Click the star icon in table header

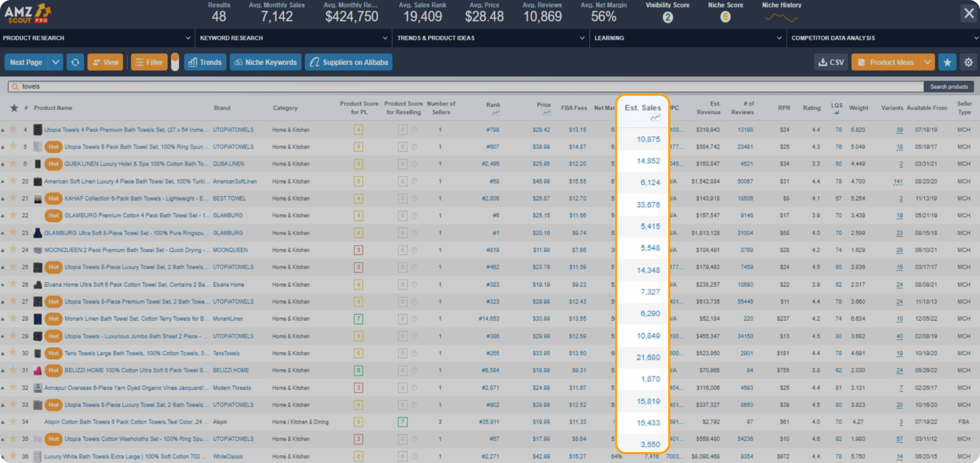pos(14,108)
